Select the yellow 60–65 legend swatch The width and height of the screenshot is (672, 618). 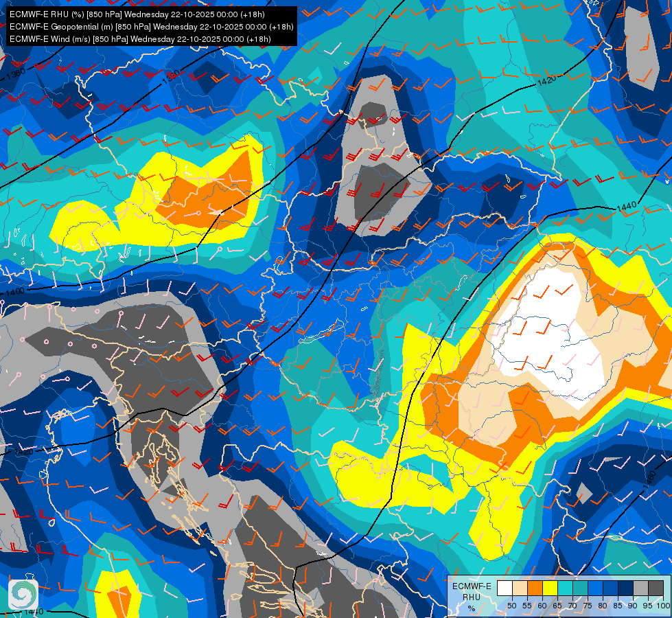tap(550, 588)
